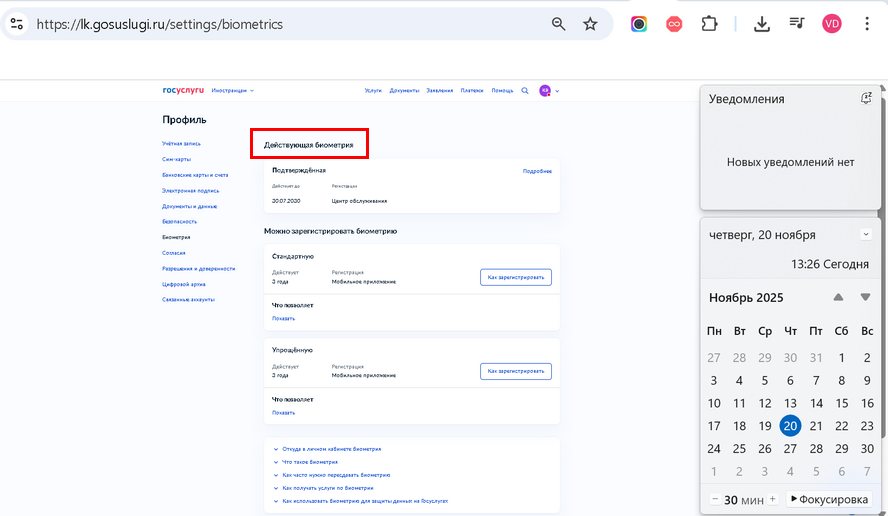
Task: Click Показать under the Упрощённую card
Action: (x=283, y=413)
